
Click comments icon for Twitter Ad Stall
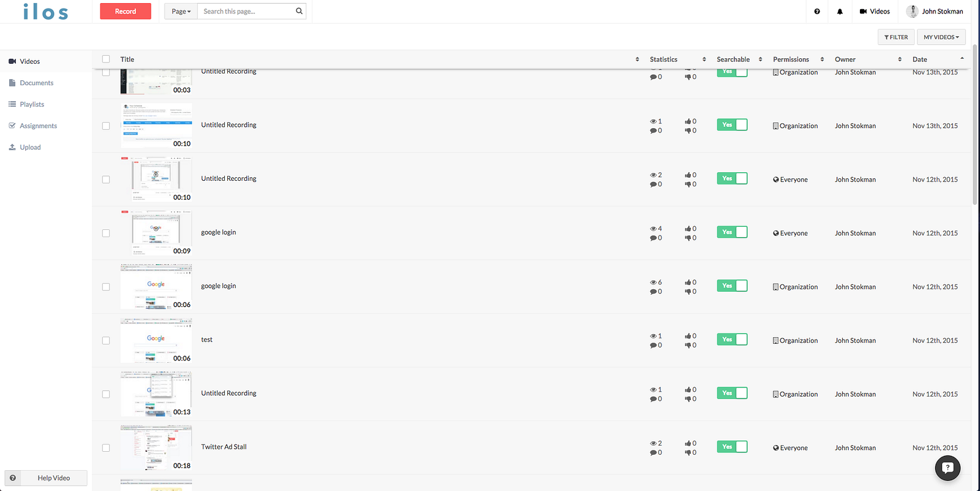653,452
